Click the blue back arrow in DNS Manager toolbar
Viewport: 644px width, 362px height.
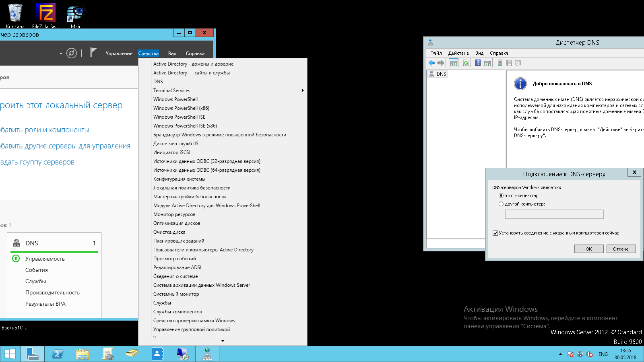click(x=431, y=63)
